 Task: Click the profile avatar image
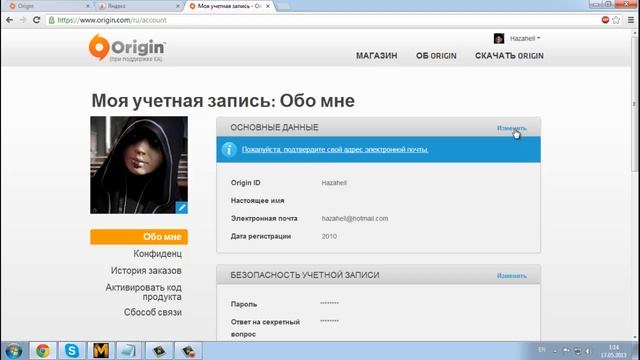(x=139, y=165)
